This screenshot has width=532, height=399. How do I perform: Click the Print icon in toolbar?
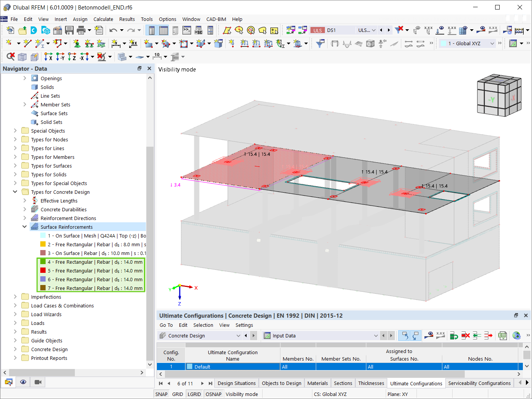pos(81,30)
